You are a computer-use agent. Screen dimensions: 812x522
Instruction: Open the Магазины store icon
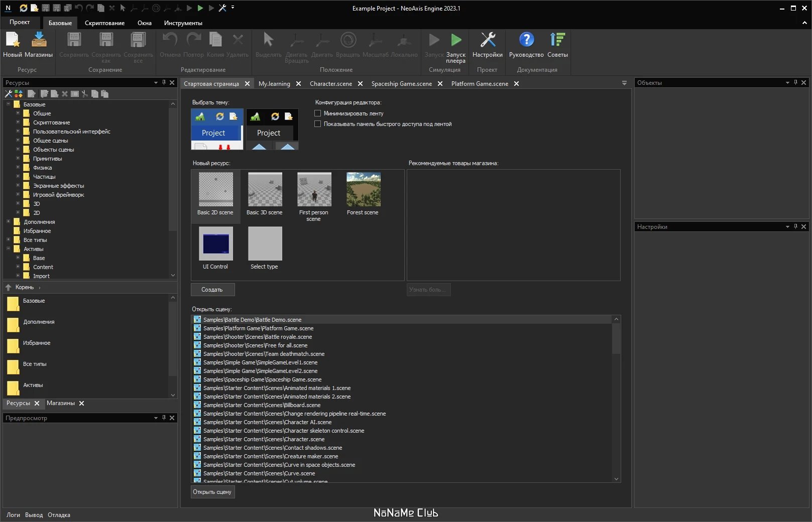[39, 40]
